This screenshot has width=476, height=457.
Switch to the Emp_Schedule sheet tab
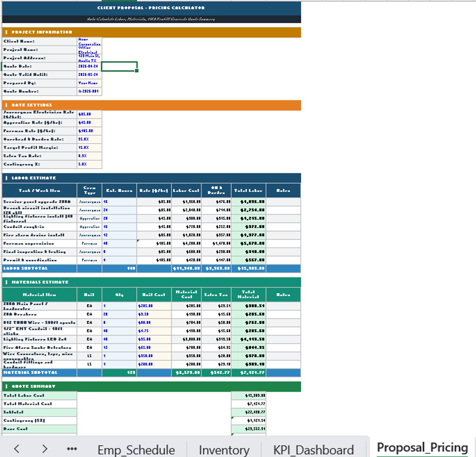136,450
